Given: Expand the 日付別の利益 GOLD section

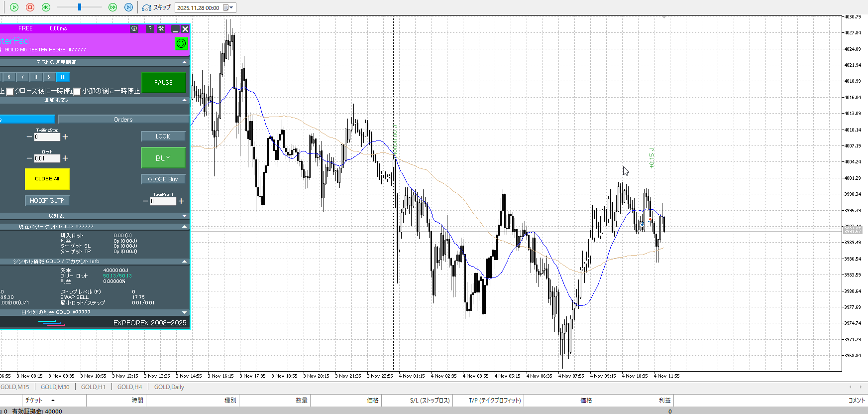Looking at the screenshot, I should point(185,312).
